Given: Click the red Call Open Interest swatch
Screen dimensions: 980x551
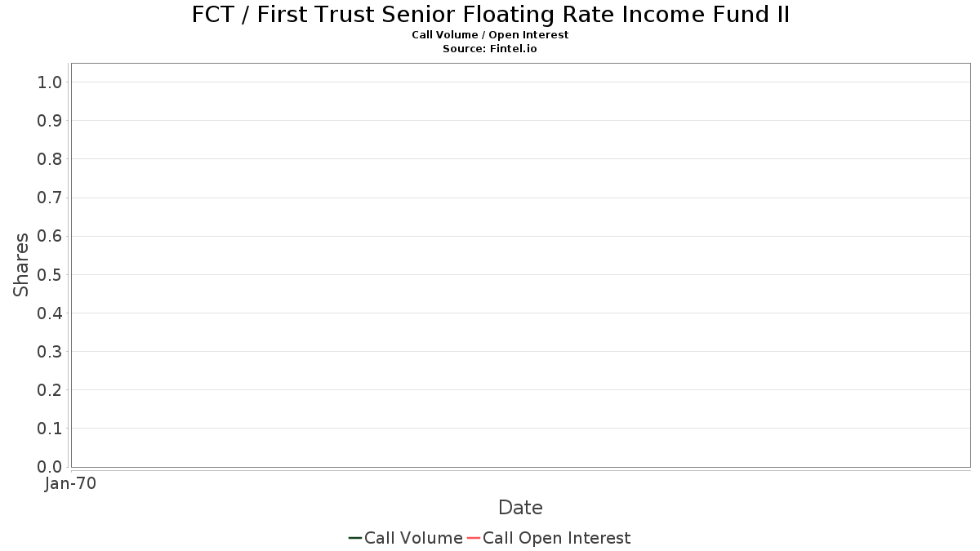Looking at the screenshot, I should click(474, 538).
